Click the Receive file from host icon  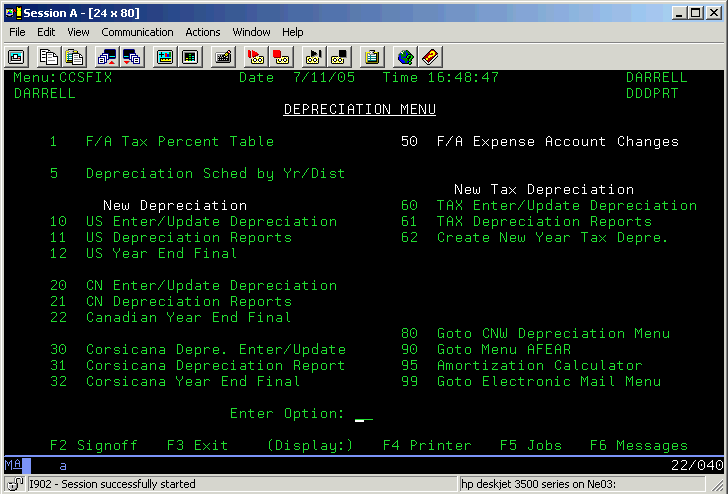pyautogui.click(x=131, y=56)
